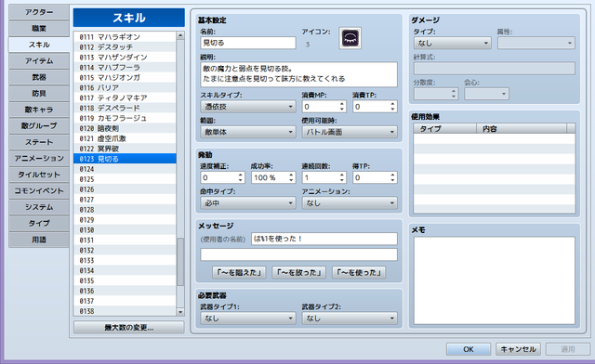The image size is (595, 364).
Task: Open the システム tab
Action: pyautogui.click(x=39, y=207)
